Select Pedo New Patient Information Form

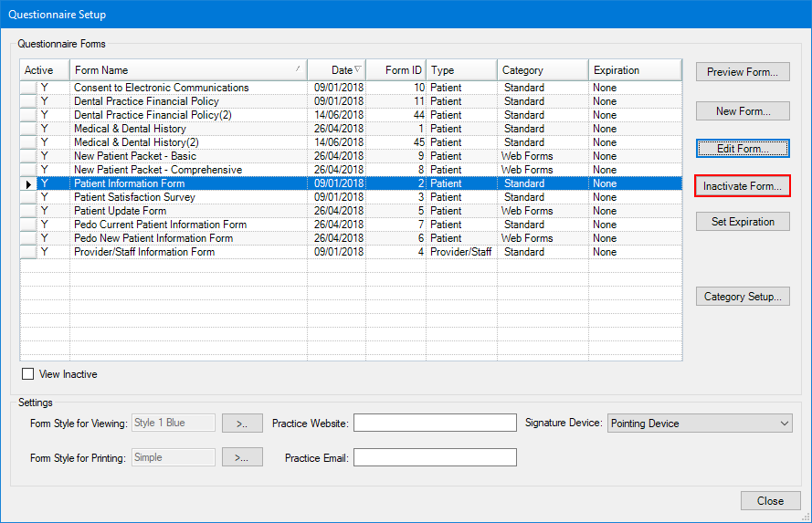coord(351,238)
